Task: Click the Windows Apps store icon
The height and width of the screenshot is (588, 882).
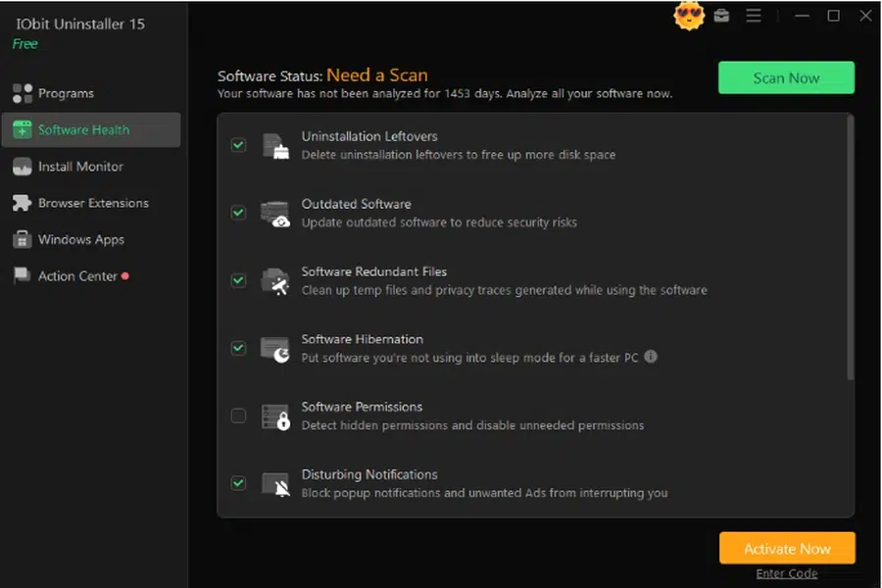Action: [x=22, y=239]
